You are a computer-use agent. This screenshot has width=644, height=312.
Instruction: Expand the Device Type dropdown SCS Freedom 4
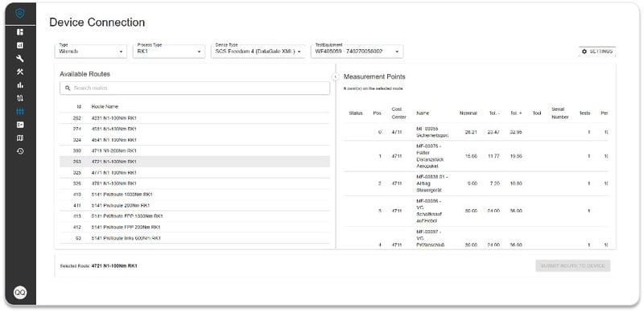258,51
